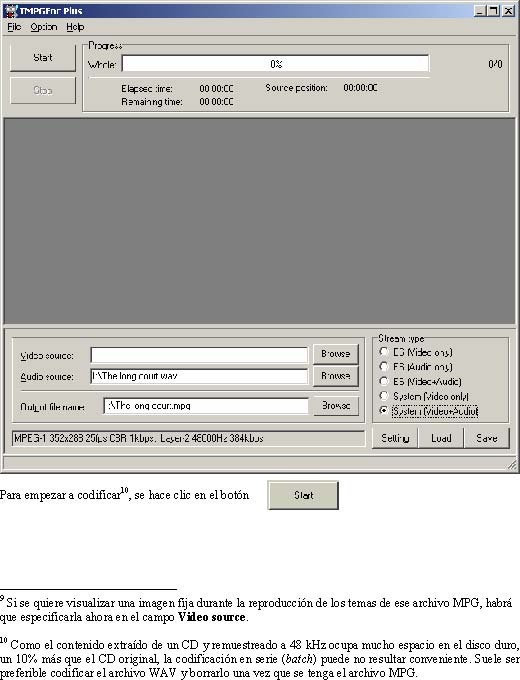
Task: Click the Stop button
Action: point(43,90)
